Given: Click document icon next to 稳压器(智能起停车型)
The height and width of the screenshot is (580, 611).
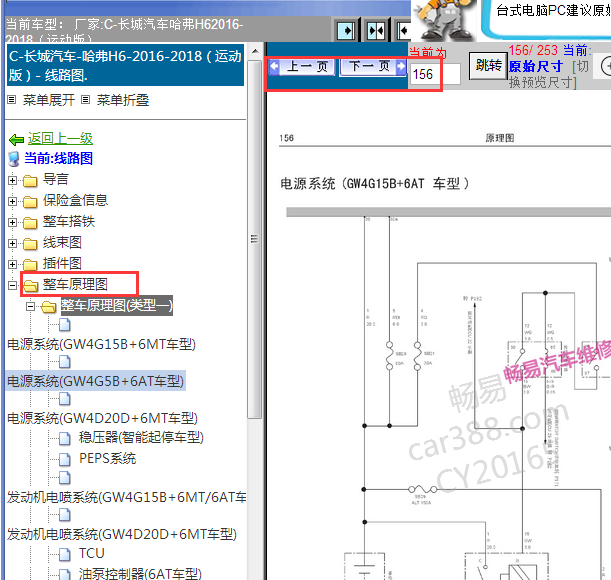Looking at the screenshot, I should (65, 439).
